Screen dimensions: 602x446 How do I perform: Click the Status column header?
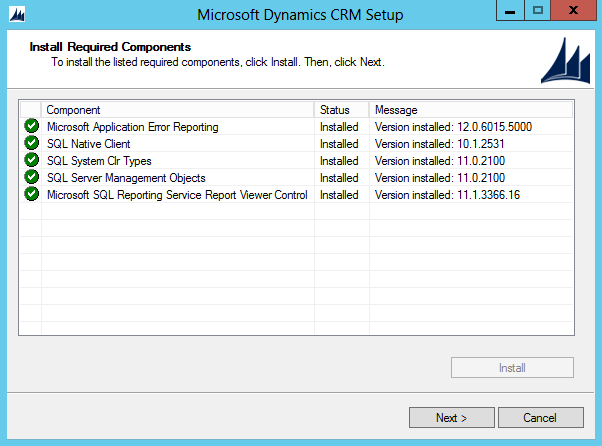[341, 110]
